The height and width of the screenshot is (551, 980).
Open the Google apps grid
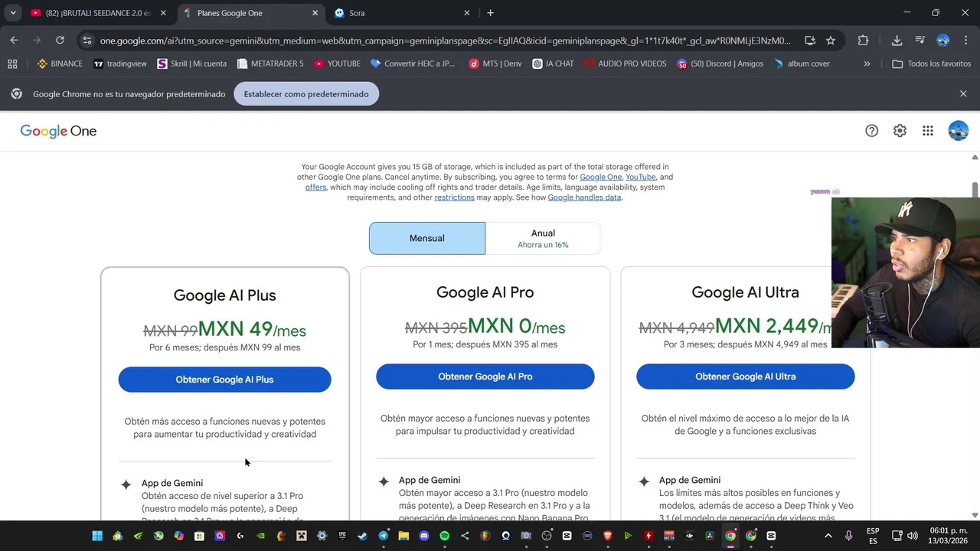(928, 131)
